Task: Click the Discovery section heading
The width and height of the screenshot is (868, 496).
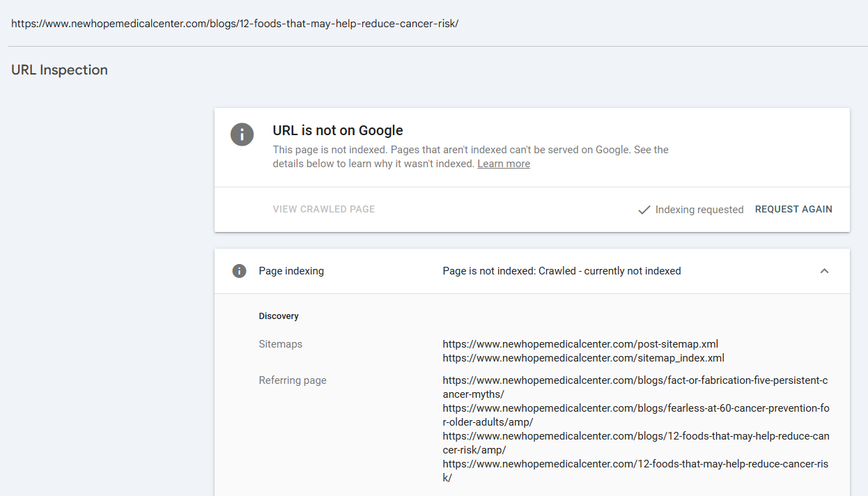Action: [x=279, y=316]
